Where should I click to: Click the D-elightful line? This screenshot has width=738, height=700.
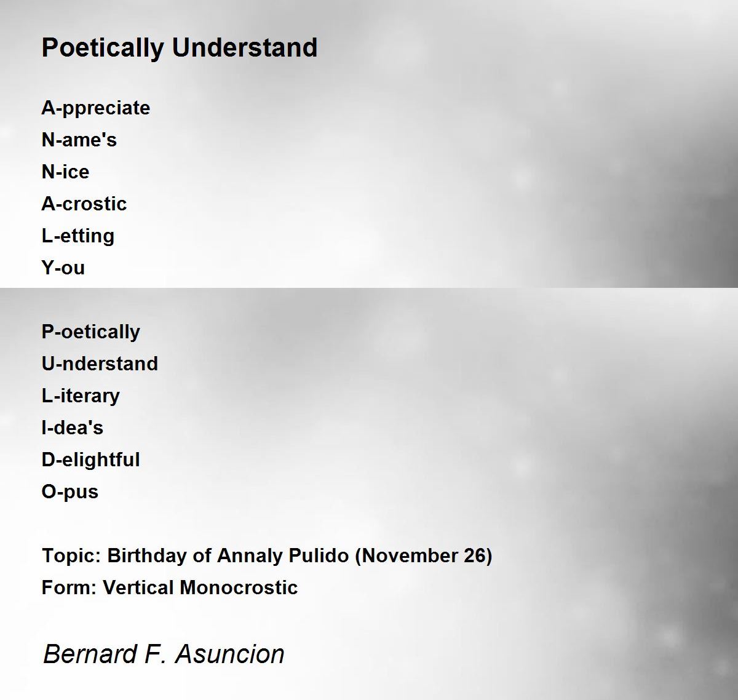(x=91, y=460)
